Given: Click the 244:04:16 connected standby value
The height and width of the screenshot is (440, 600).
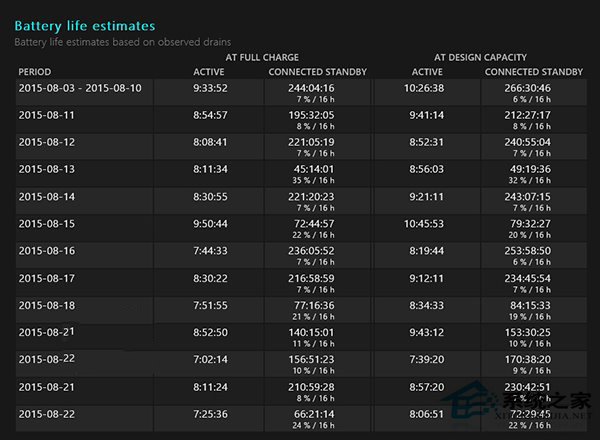Looking at the screenshot, I should coord(312,88).
